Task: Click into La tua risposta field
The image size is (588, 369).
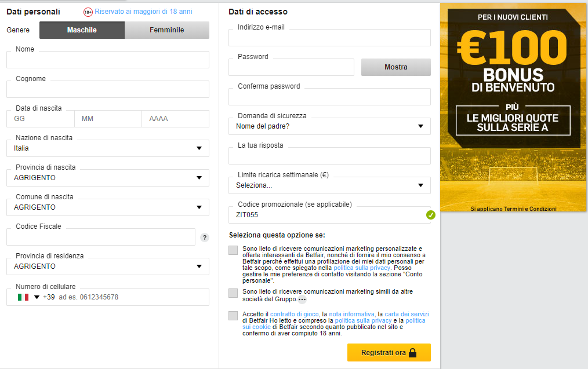Action: (x=329, y=156)
